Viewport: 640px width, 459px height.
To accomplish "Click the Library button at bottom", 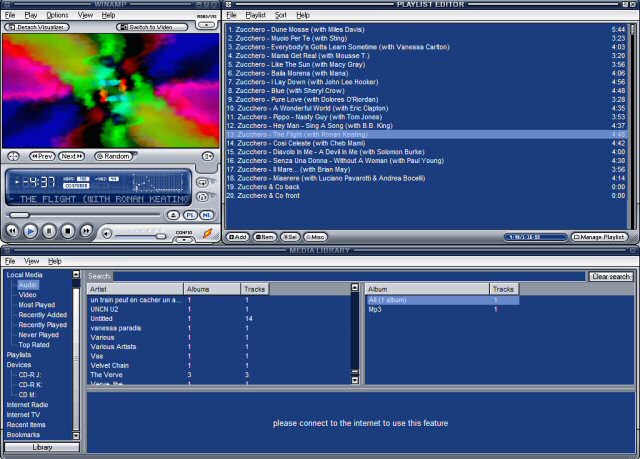I will 42,447.
